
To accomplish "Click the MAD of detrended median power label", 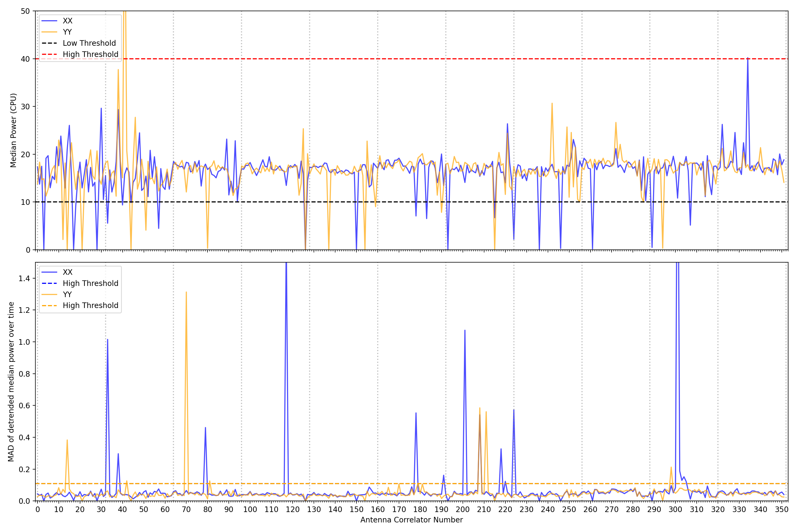I will [11, 382].
